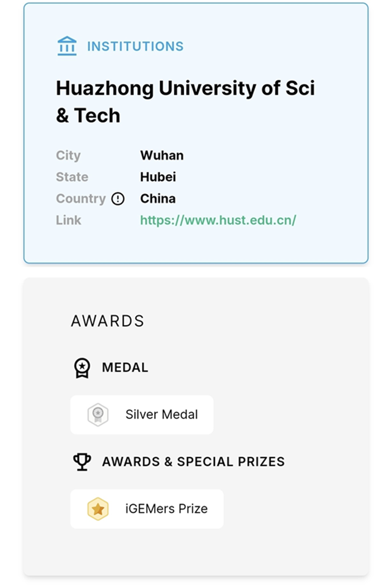Click the medal ribbon icon next to MEDAL

click(x=82, y=368)
